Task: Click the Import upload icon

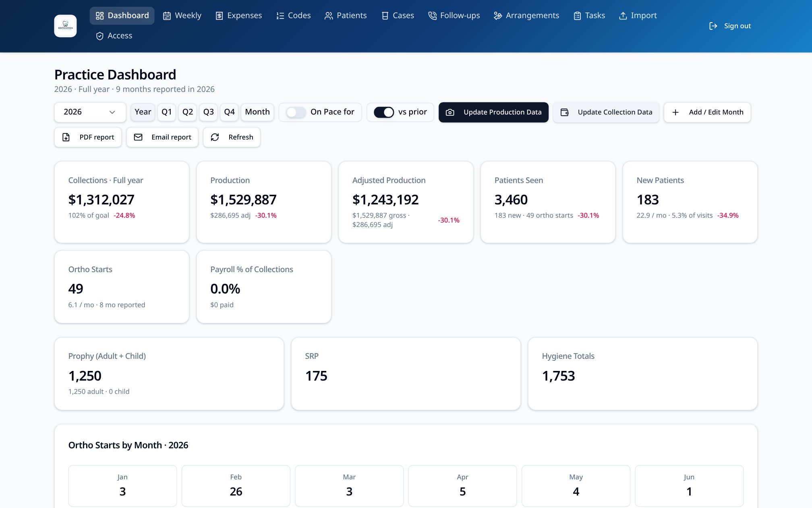Action: pos(623,16)
